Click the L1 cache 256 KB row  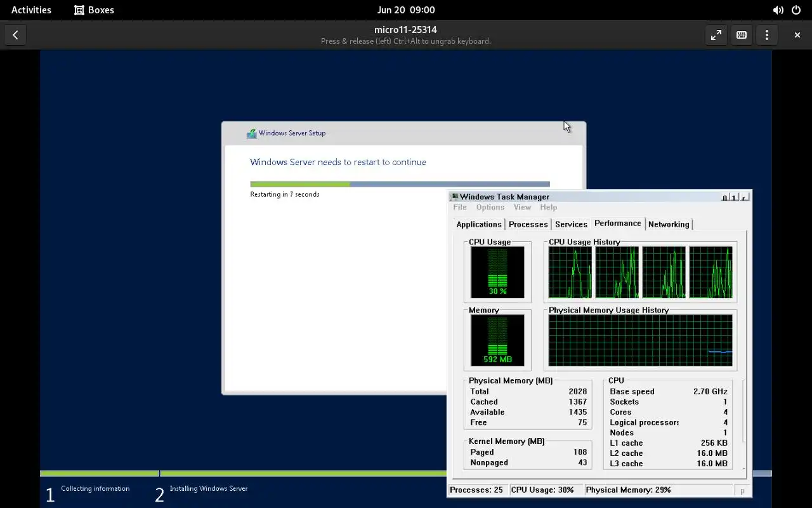669,443
